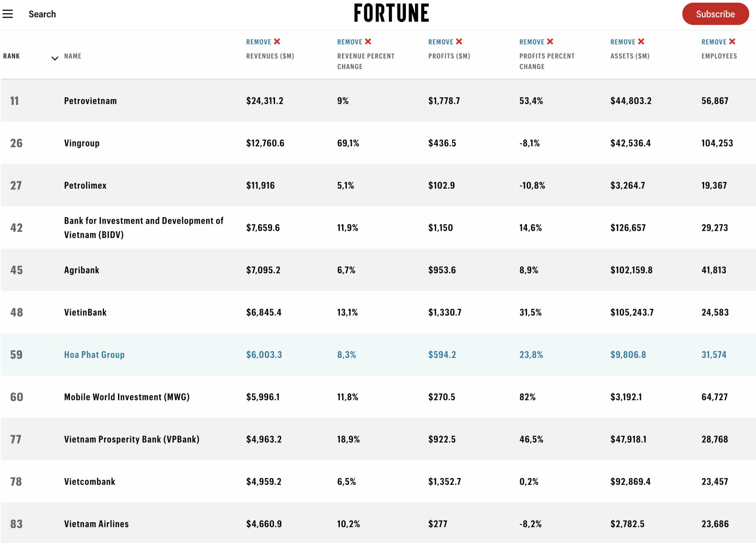Image resolution: width=756 pixels, height=543 pixels.
Task: Sort by the Name column header
Action: [x=73, y=56]
